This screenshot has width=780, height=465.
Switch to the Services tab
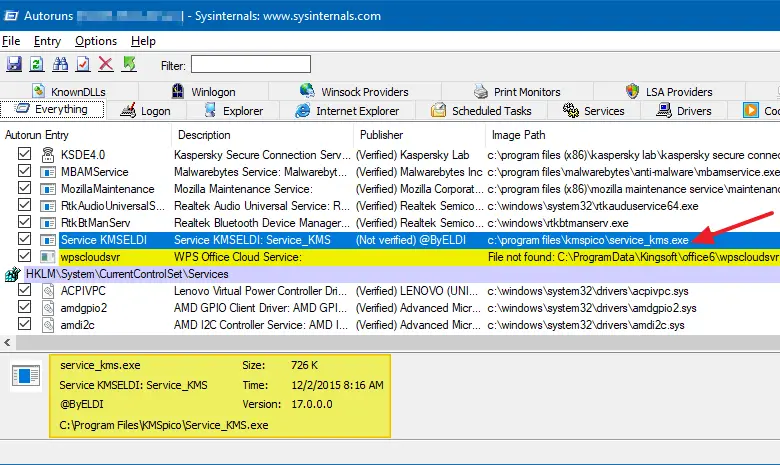[x=593, y=110]
